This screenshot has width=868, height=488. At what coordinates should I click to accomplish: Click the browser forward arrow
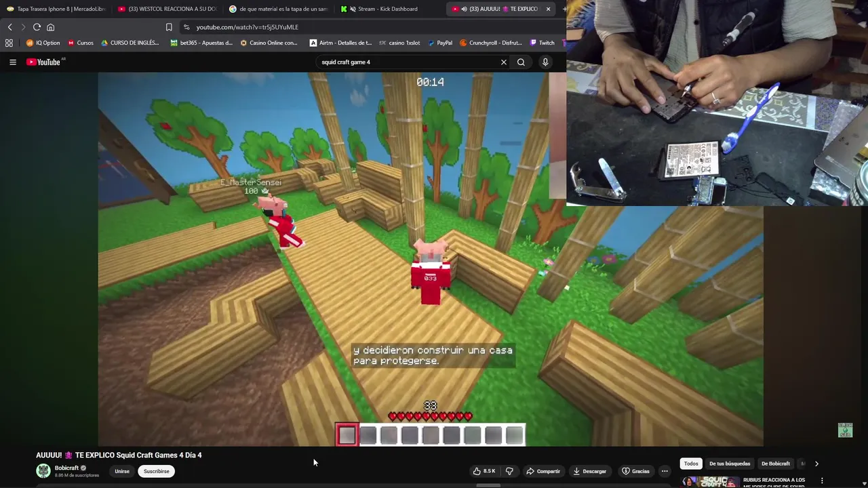(x=22, y=27)
